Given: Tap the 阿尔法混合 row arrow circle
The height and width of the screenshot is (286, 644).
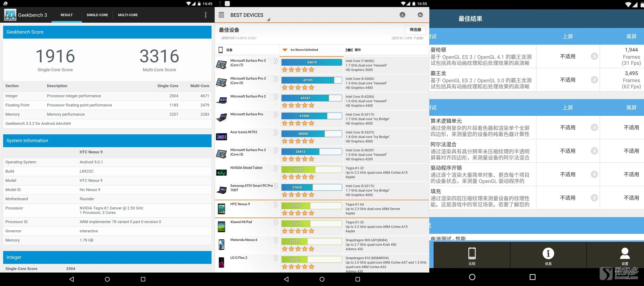Looking at the screenshot, I should (594, 151).
